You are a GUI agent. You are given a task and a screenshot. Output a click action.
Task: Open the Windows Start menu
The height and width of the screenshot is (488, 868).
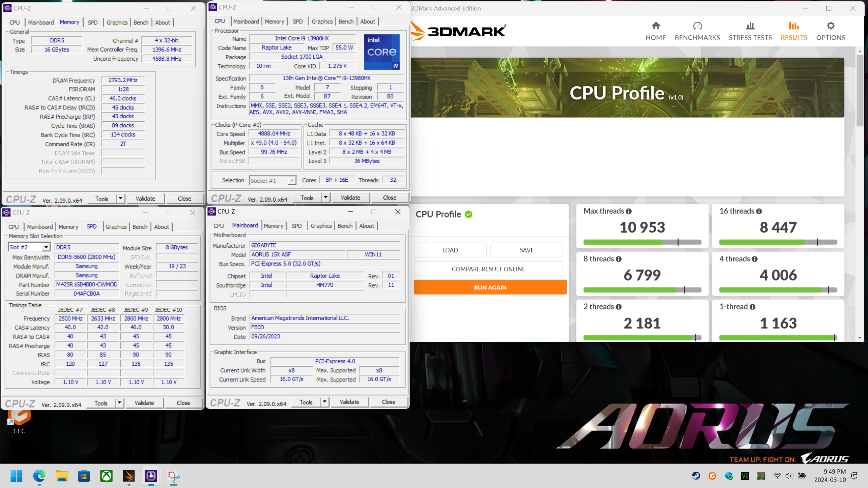click(x=16, y=476)
